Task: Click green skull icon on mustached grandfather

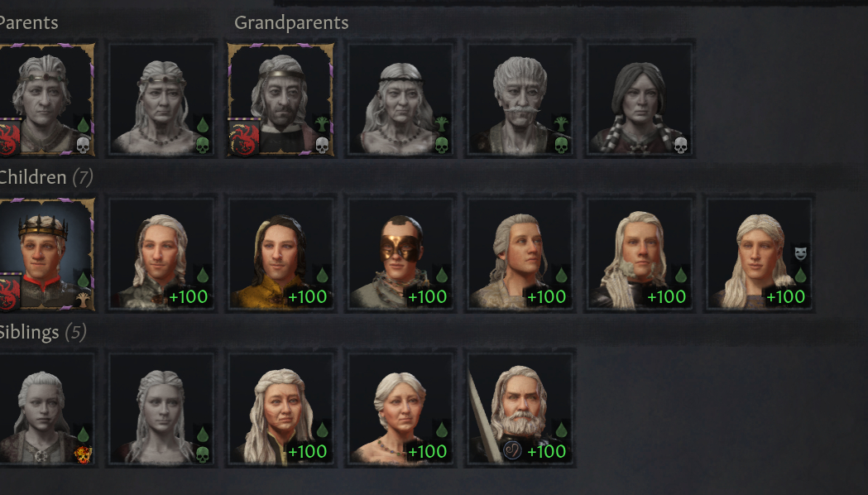Action: 561,145
